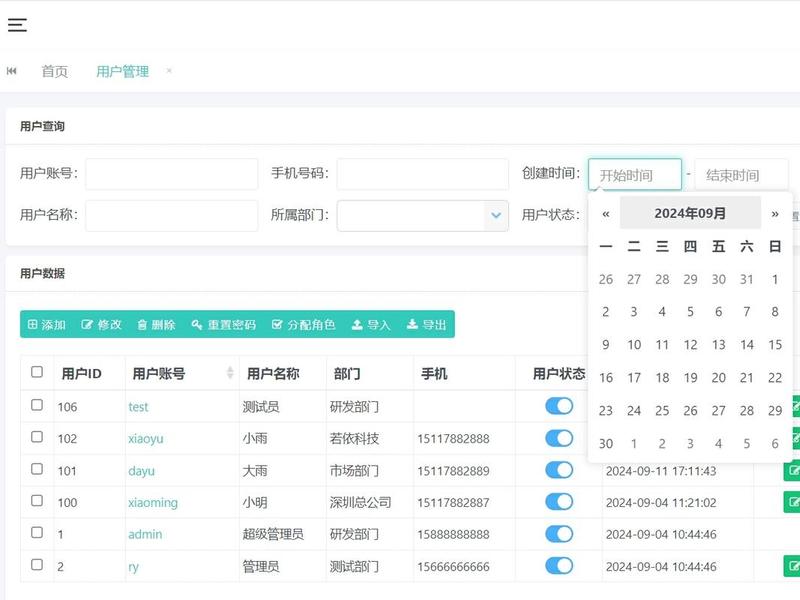
Task: Sort by 用户账号 column arrows
Action: (230, 373)
